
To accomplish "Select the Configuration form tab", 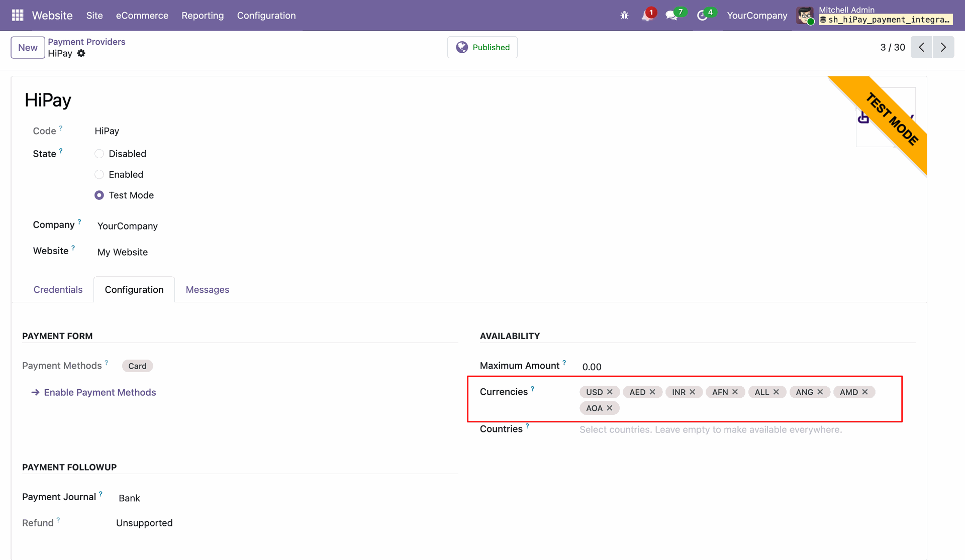I will click(x=134, y=289).
